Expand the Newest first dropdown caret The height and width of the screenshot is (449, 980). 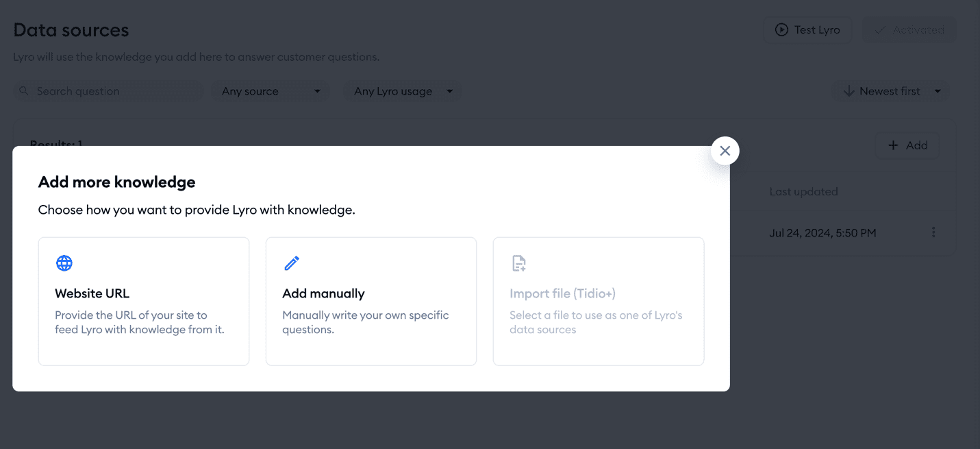click(938, 91)
